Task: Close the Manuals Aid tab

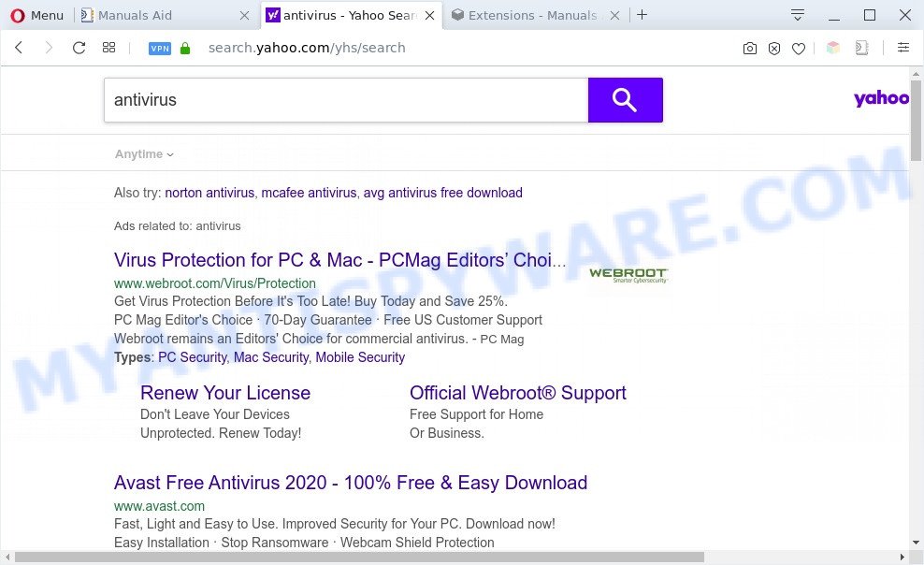Action: 244,16
